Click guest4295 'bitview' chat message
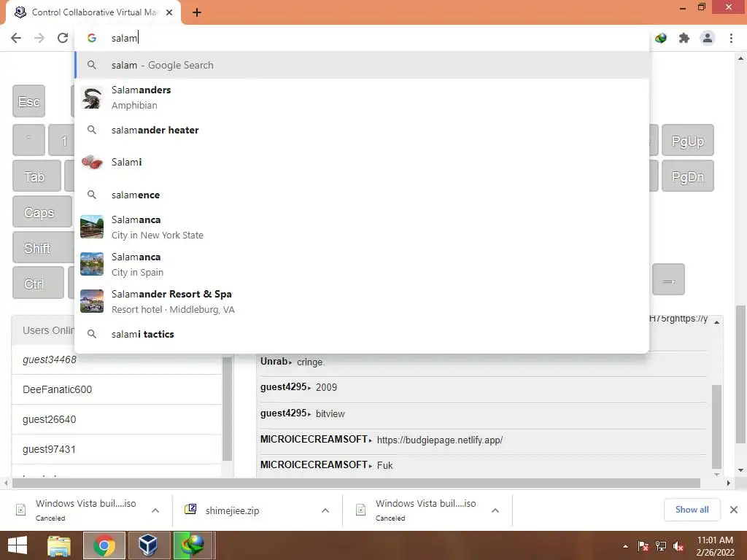 483,413
